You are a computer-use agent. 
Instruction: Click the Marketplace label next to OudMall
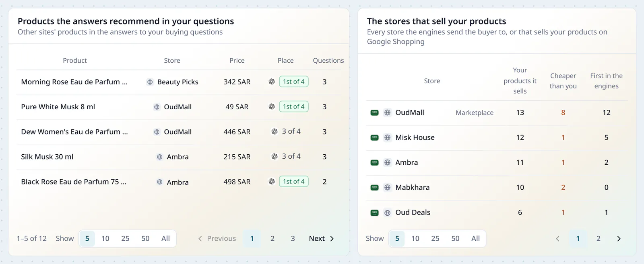[475, 113]
